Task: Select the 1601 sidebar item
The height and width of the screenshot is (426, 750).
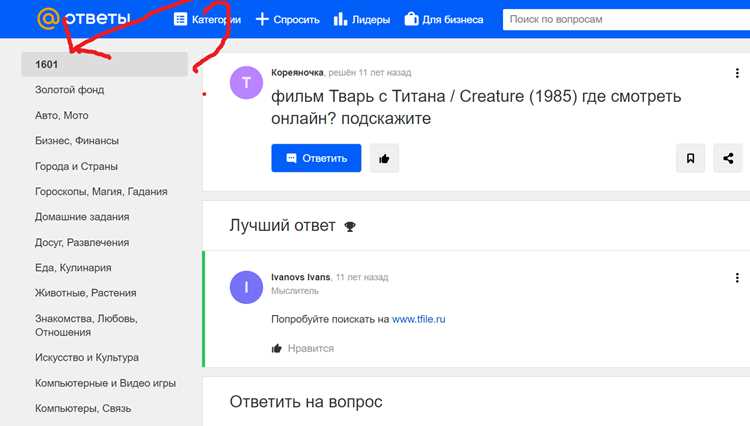Action: coord(104,64)
